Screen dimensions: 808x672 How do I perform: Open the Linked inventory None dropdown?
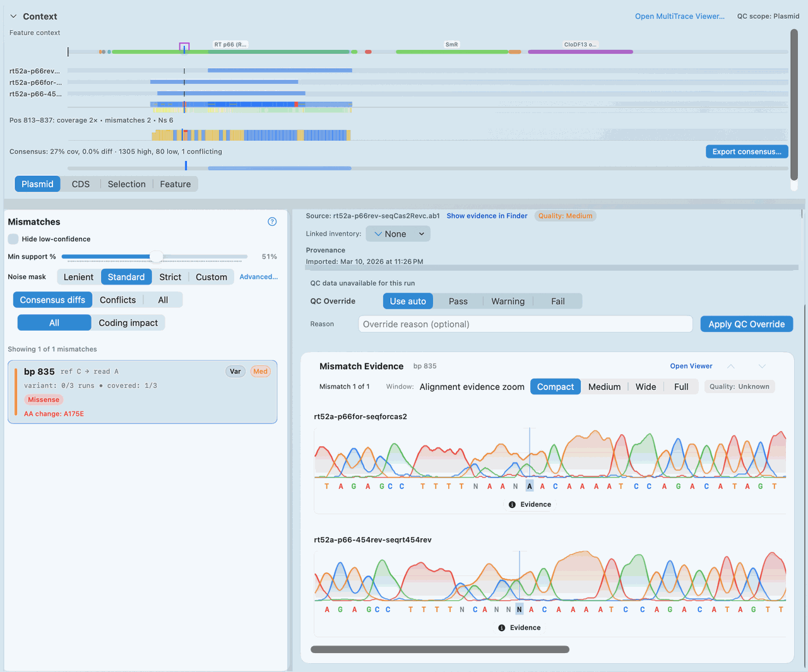click(398, 233)
